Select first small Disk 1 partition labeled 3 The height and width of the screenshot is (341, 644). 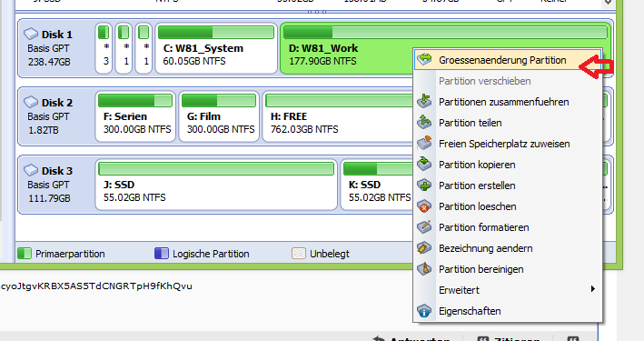pos(104,48)
